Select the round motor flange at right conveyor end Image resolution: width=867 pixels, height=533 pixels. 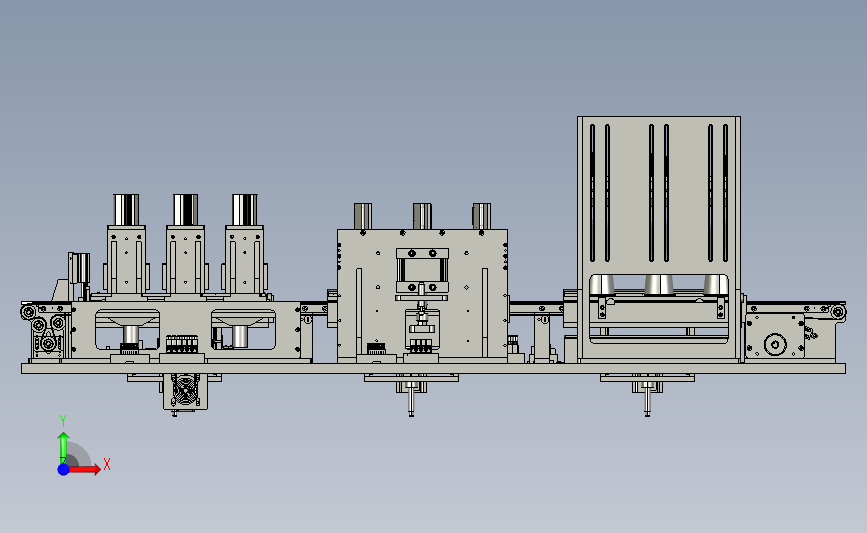(775, 344)
